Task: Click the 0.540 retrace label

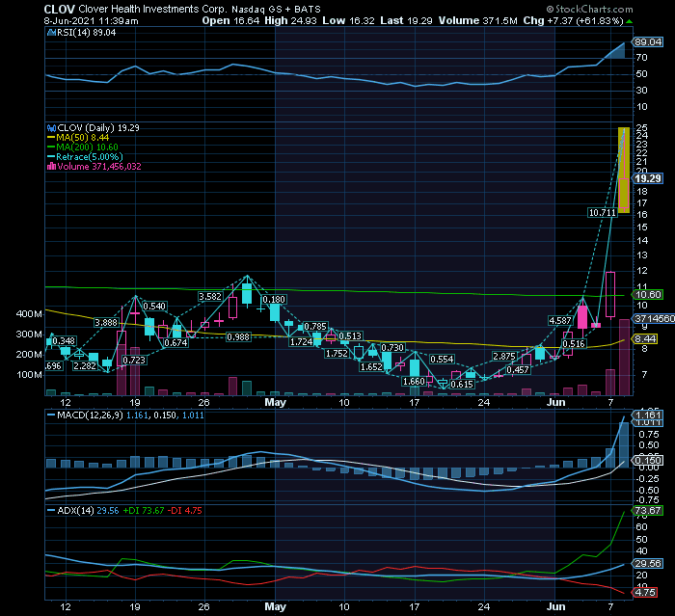Action: [153, 306]
